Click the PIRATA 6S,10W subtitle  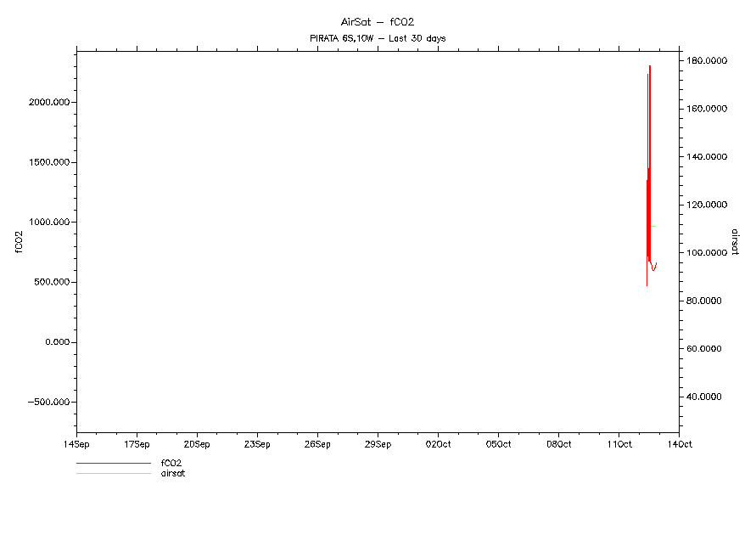pyautogui.click(x=377, y=38)
